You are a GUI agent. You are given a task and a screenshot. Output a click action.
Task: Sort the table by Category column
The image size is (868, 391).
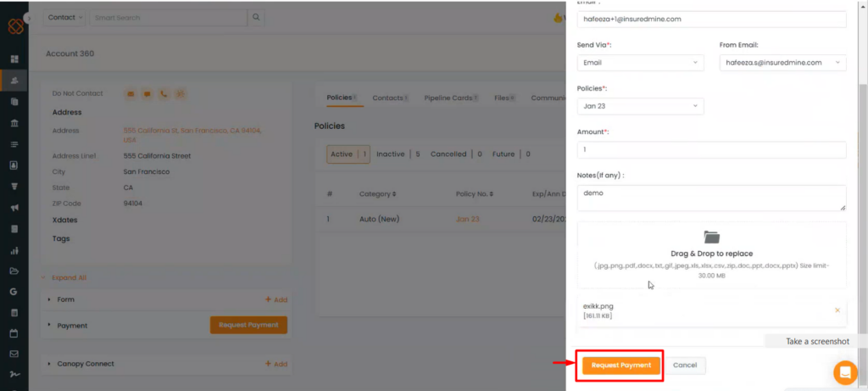pyautogui.click(x=377, y=194)
